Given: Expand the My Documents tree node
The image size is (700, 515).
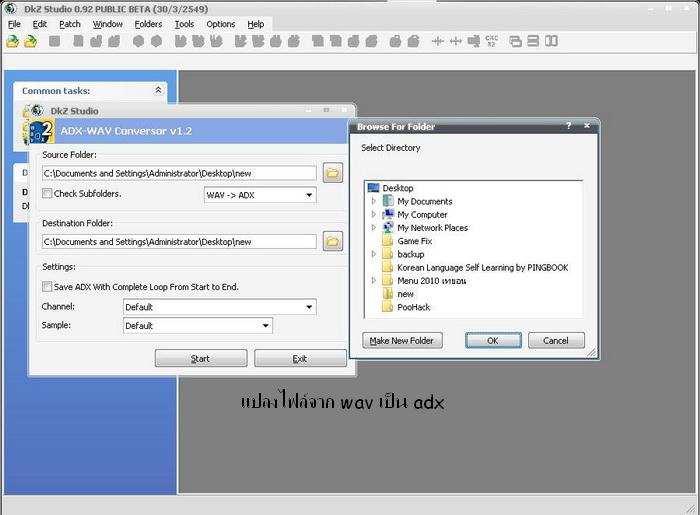Looking at the screenshot, I should pyautogui.click(x=374, y=201).
